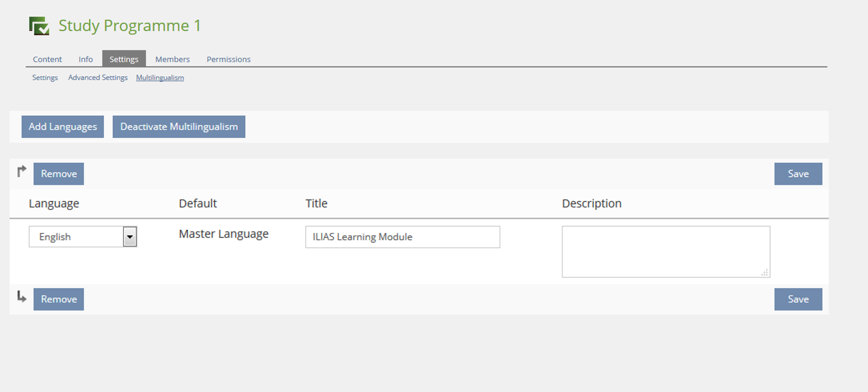This screenshot has width=868, height=392.
Task: Open the Settings sub-tab
Action: 45,77
